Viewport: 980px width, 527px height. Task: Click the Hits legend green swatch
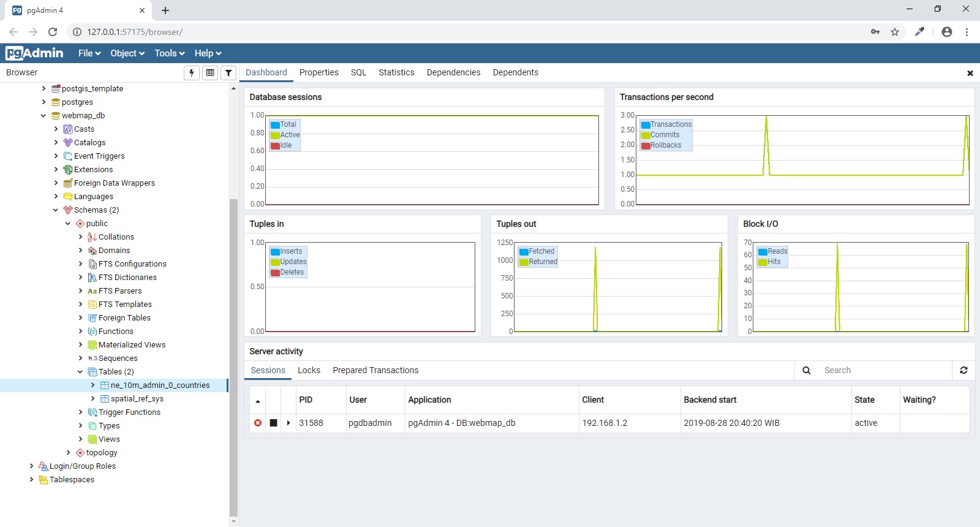pos(763,262)
